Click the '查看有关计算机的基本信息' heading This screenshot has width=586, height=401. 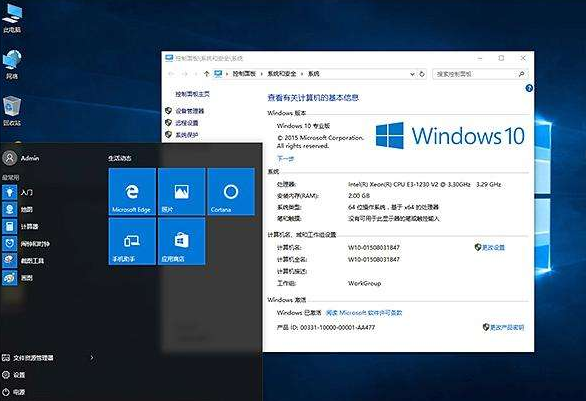[313, 98]
